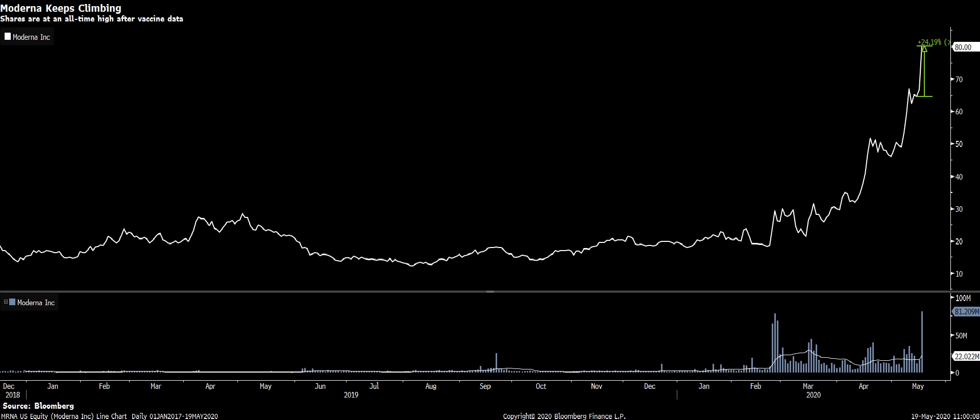Click the green arrowhead of the change marker
This screenshot has width=980, height=420.
click(x=924, y=49)
